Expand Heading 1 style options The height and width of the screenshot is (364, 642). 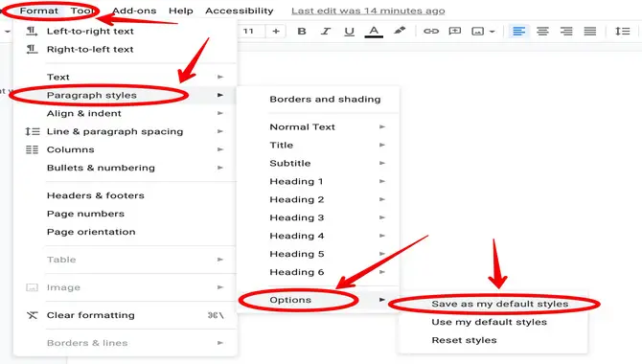click(x=318, y=181)
